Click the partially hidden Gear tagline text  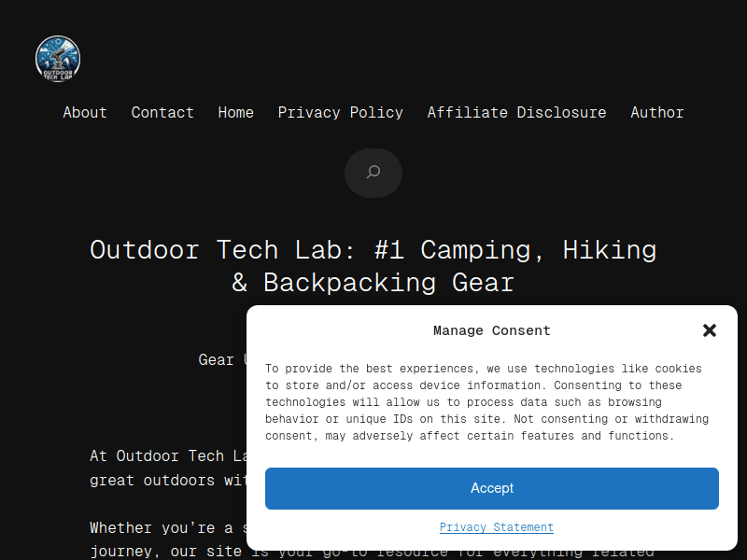216,359
